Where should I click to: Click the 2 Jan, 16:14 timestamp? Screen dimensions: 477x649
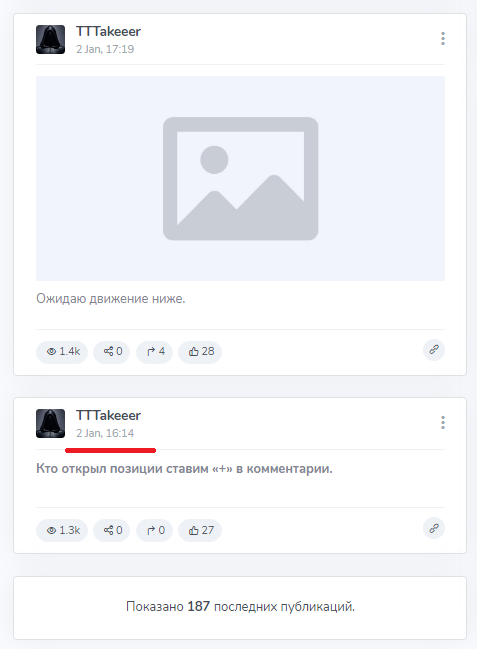click(105, 433)
